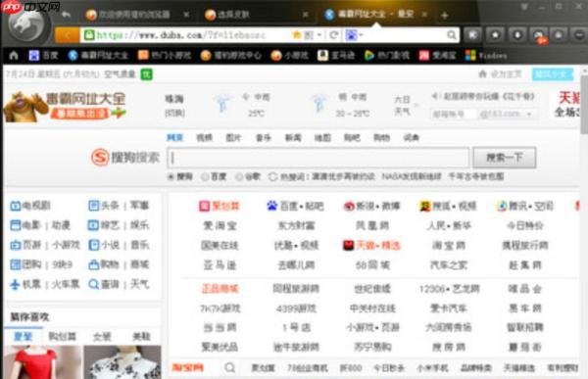Image resolution: width=588 pixels, height=379 pixels.
Task: Open the 腾讯·空间 site link
Action: tap(525, 206)
